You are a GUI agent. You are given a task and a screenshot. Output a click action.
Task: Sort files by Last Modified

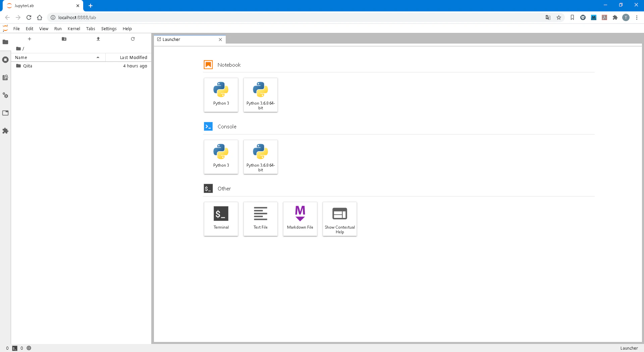pyautogui.click(x=128, y=57)
